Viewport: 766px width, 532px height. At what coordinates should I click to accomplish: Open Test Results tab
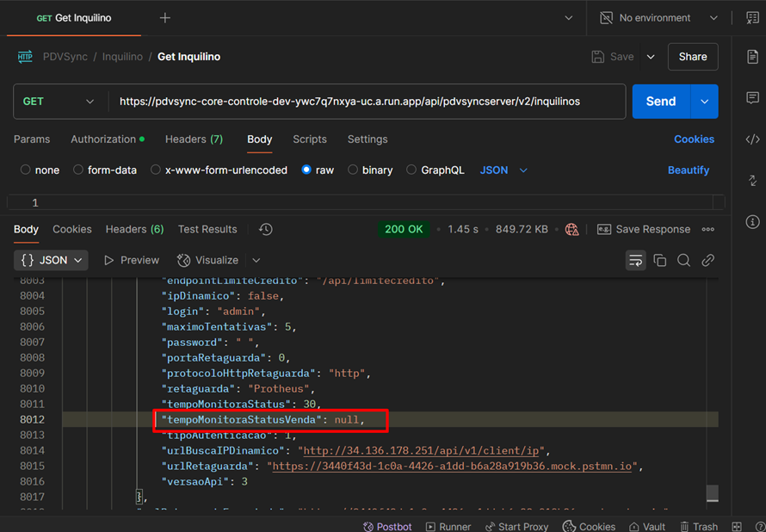coord(207,229)
